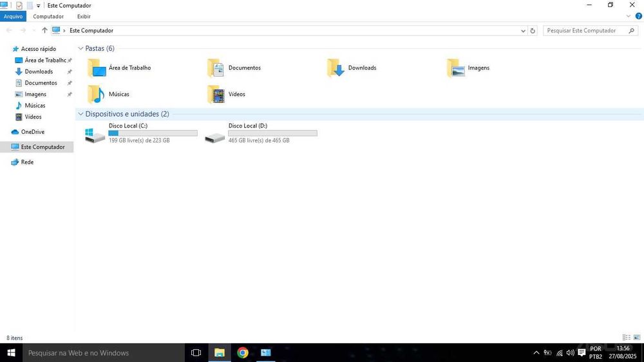Open the Vídeos folder in Pastas section

click(226, 94)
